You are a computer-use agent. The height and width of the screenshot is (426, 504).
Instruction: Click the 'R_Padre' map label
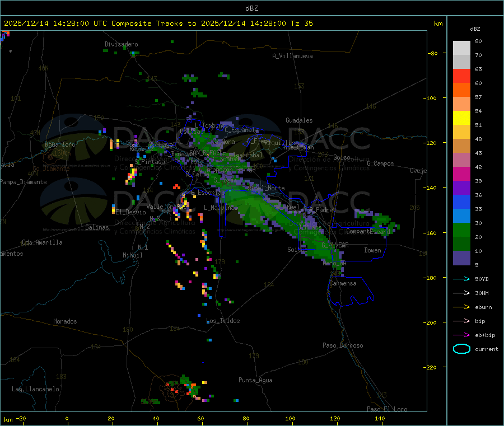[321, 210]
